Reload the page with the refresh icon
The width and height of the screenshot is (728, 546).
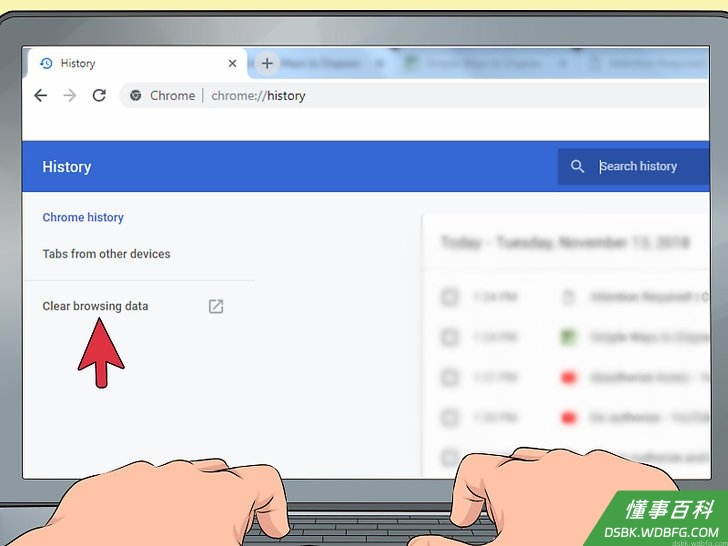pos(99,96)
